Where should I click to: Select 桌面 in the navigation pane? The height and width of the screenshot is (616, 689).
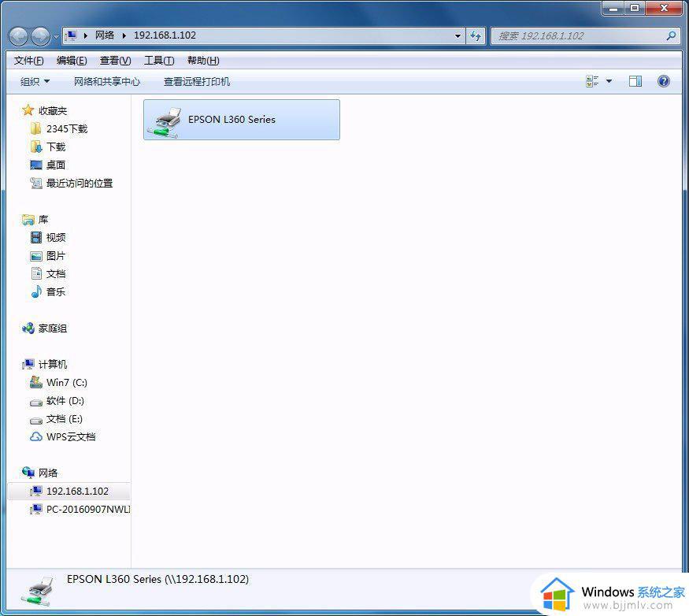point(56,165)
